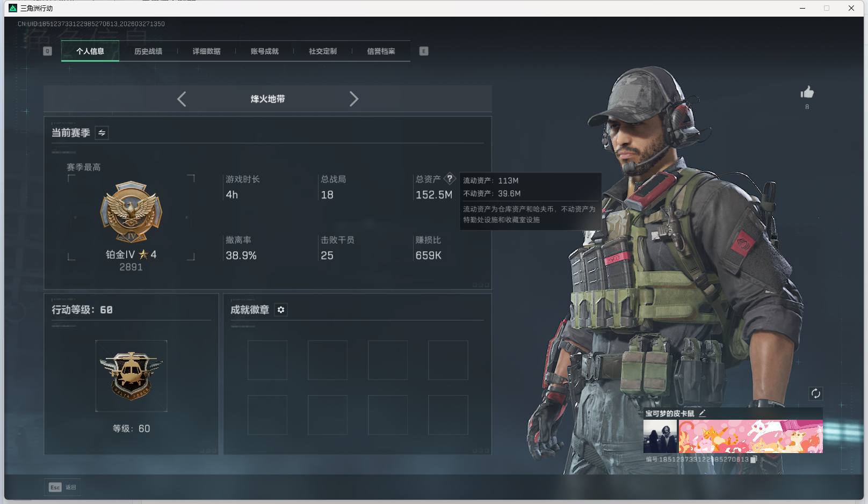Click the green app logo in title bar
The height and width of the screenshot is (504, 868).
coord(12,9)
